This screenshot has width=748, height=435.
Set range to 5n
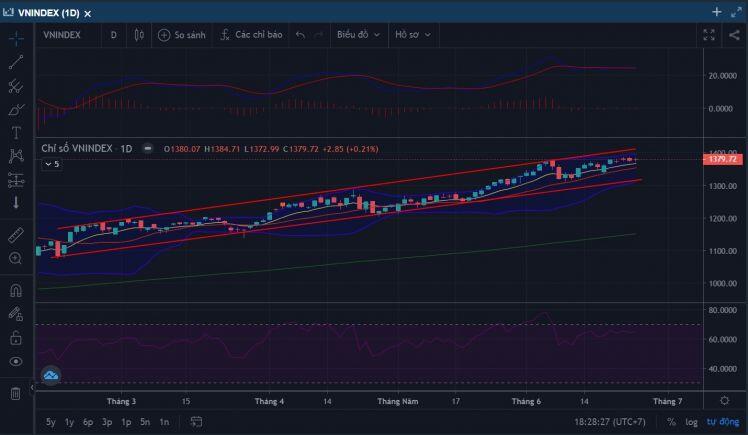pos(145,422)
